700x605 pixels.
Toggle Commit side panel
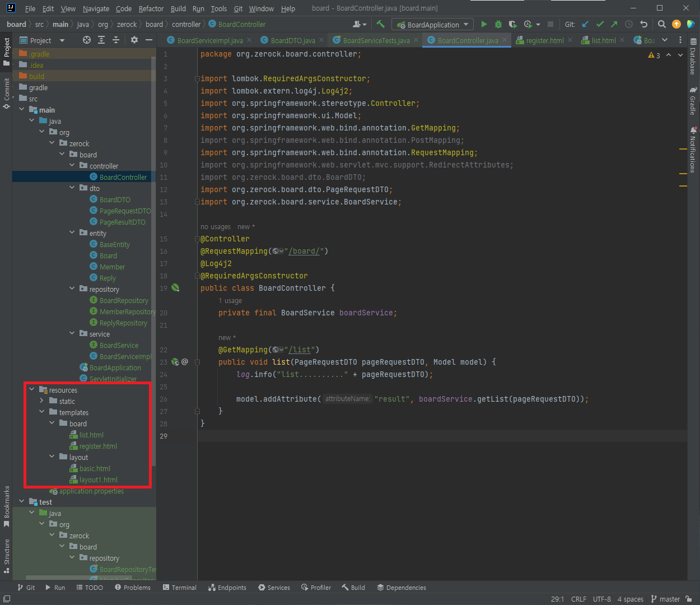[x=6, y=93]
